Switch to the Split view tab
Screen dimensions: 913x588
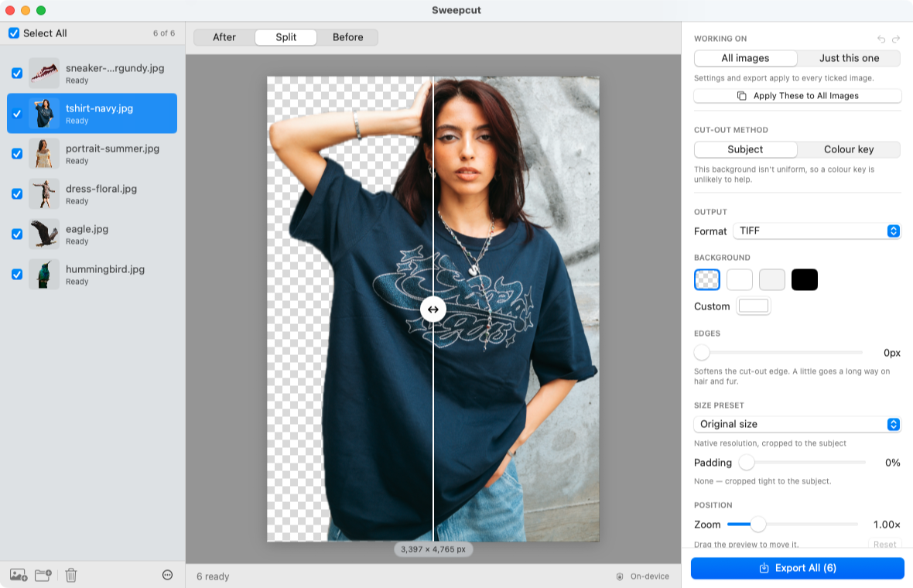click(x=286, y=37)
